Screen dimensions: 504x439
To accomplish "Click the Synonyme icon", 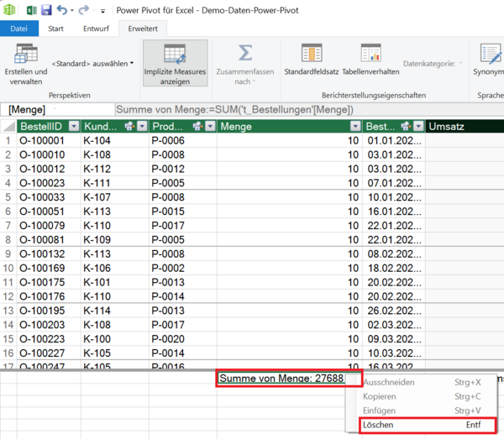I will [490, 55].
